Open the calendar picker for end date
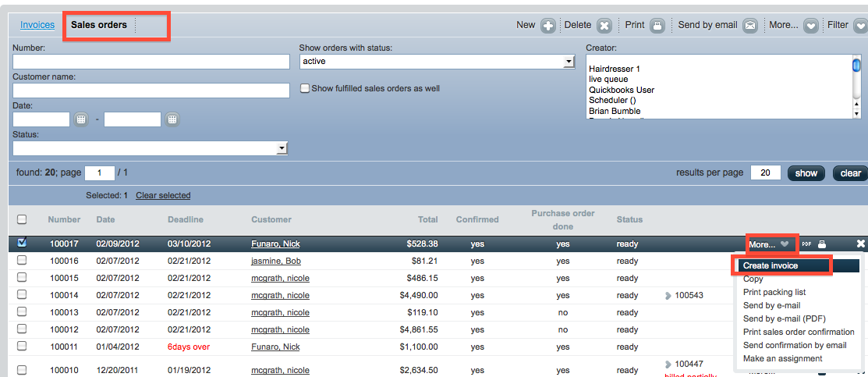Viewport: 868px width, 377px height. pos(172,119)
